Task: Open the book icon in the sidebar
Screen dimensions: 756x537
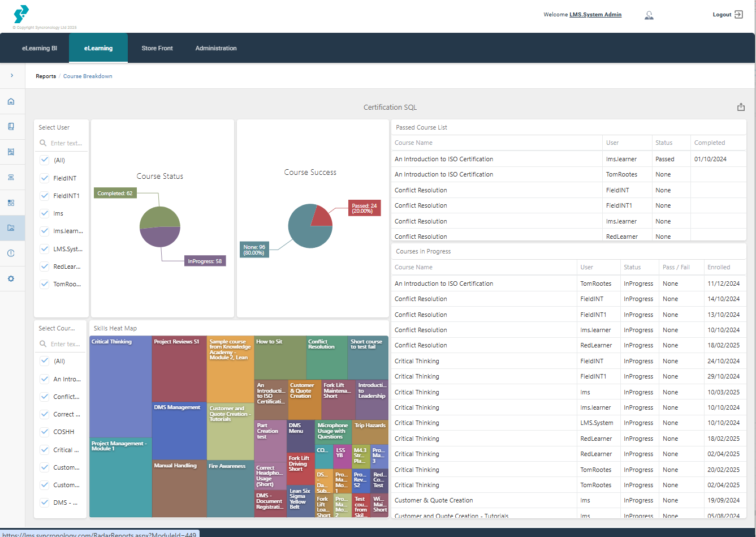Action: click(x=11, y=127)
